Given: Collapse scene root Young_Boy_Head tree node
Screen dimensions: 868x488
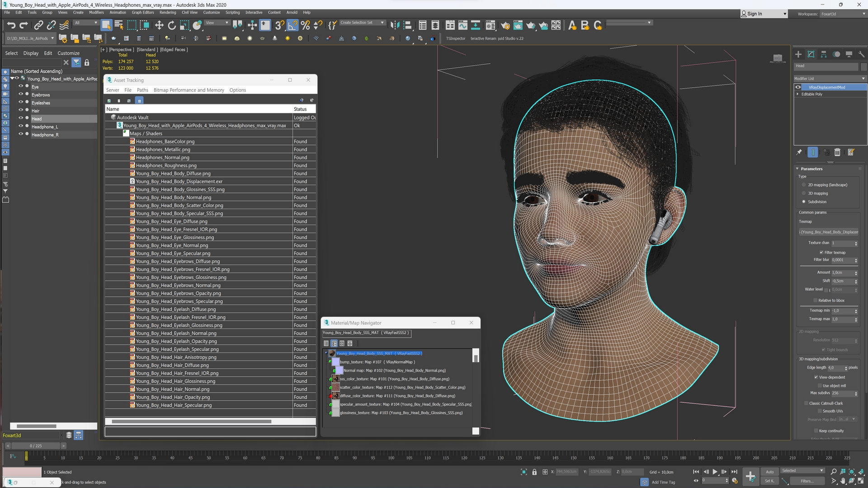Looking at the screenshot, I should coord(12,79).
